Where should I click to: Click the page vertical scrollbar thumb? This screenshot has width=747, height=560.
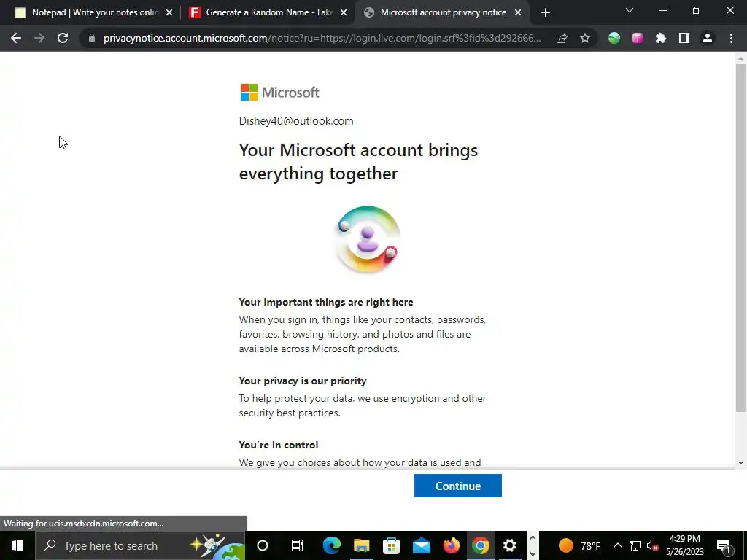(x=740, y=238)
